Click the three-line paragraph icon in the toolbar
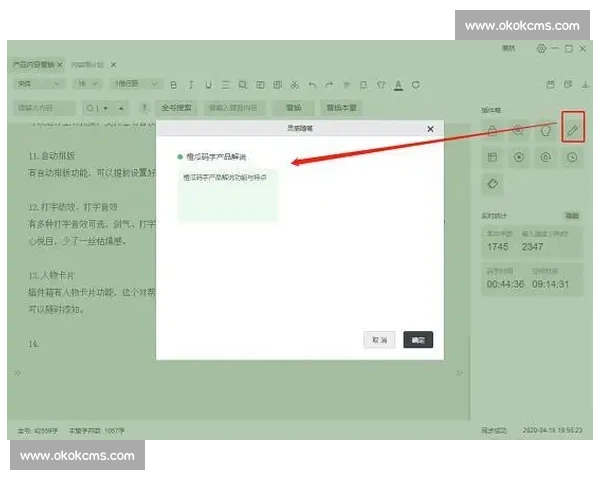 coord(225,85)
